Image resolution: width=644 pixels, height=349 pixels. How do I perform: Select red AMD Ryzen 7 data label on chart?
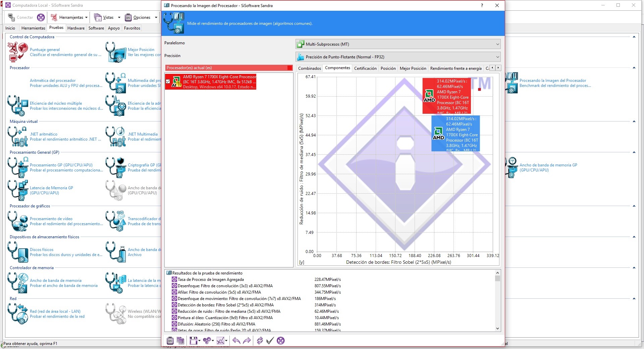[447, 96]
